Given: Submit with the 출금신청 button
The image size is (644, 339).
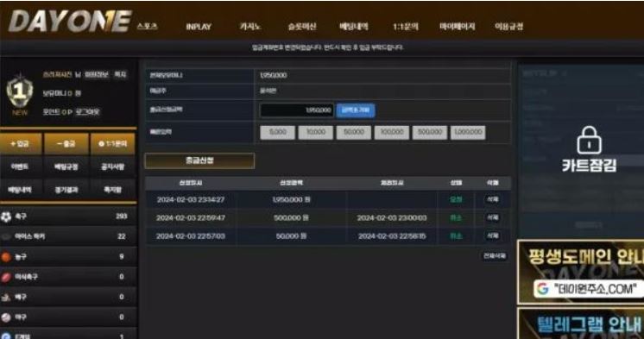Looking at the screenshot, I should 199,160.
